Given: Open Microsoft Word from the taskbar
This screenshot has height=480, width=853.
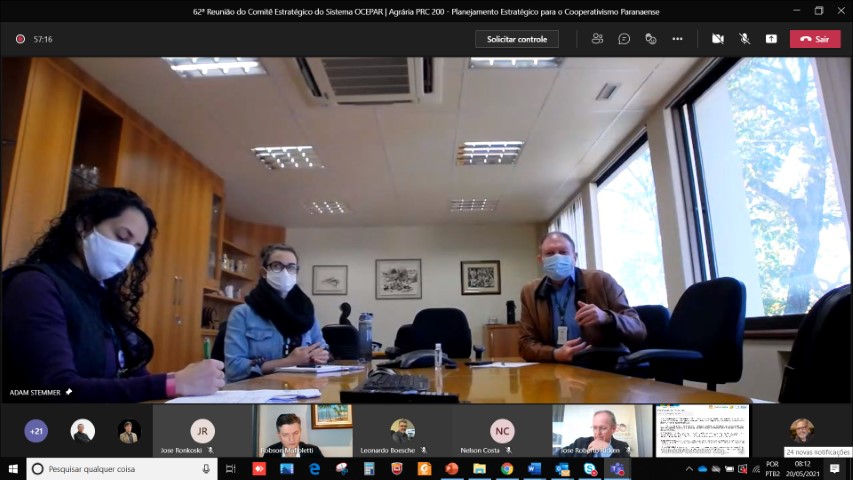Looking at the screenshot, I should [x=534, y=469].
